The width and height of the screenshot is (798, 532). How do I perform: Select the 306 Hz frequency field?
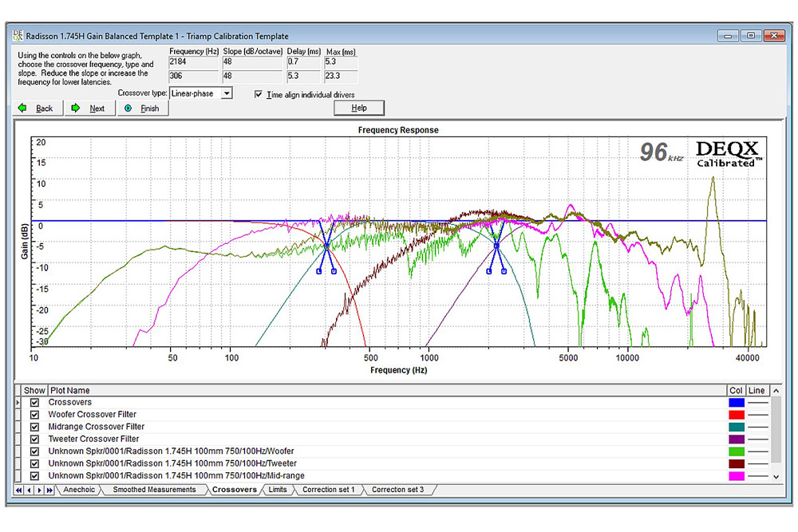tap(193, 77)
